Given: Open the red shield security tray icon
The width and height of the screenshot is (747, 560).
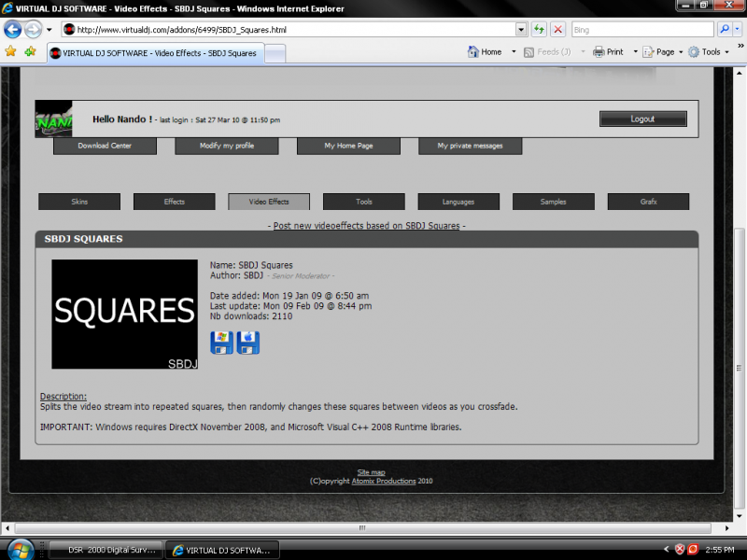Looking at the screenshot, I should coord(680,550).
